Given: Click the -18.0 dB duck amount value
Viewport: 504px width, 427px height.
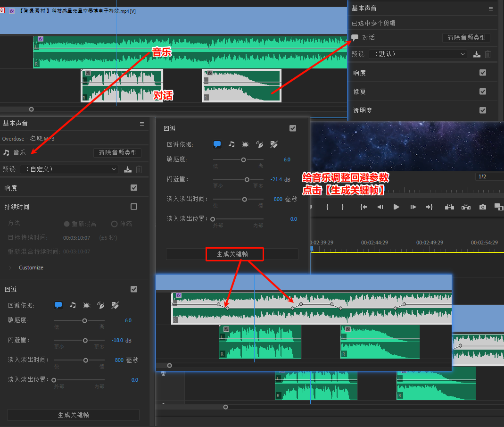Looking at the screenshot, I should coord(117,341).
